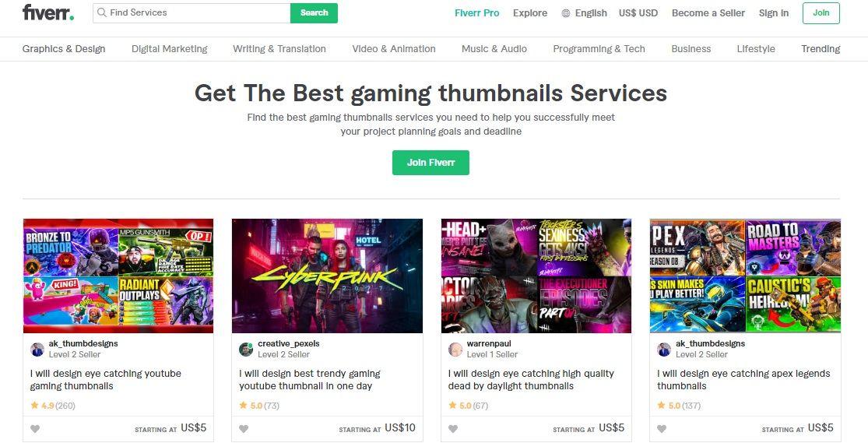Expand the Graphics & Design category menu

64,49
